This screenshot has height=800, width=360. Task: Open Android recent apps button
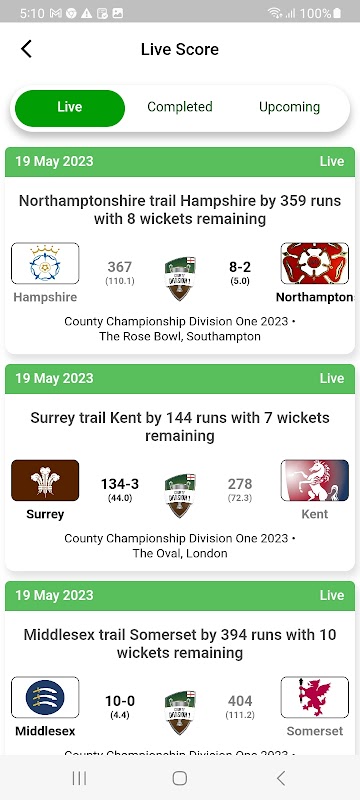pos(79,778)
